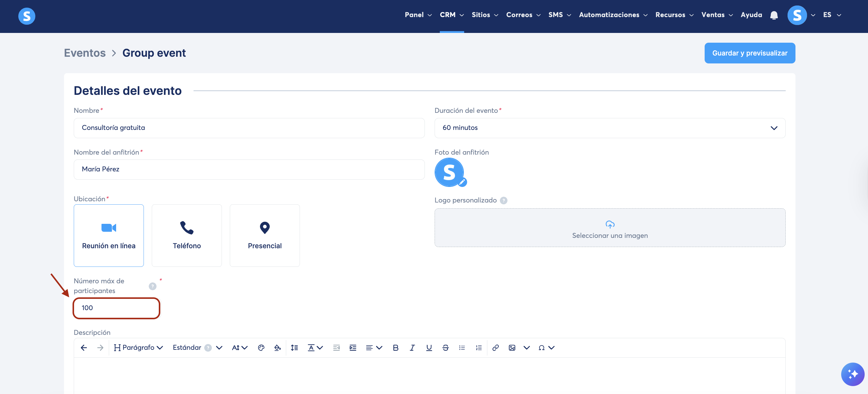The image size is (868, 394).
Task: Click Guardar y previsualizar button
Action: [749, 53]
